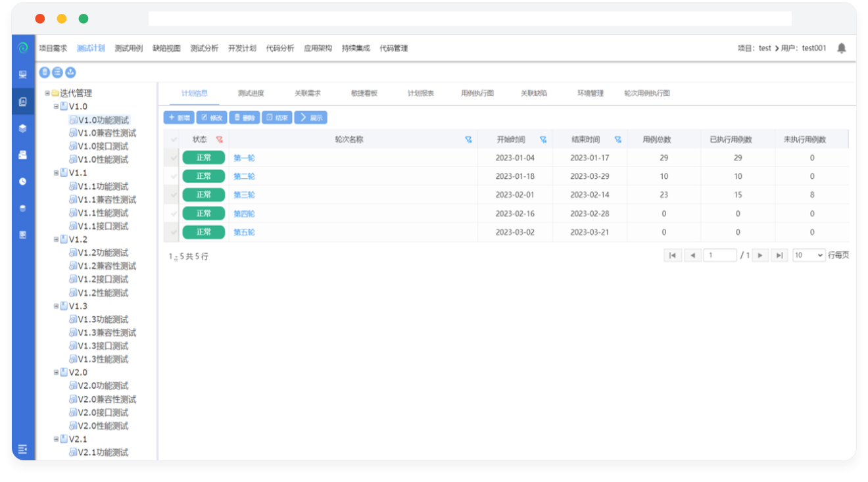Click the 删除 button
This screenshot has width=868, height=482.
245,118
